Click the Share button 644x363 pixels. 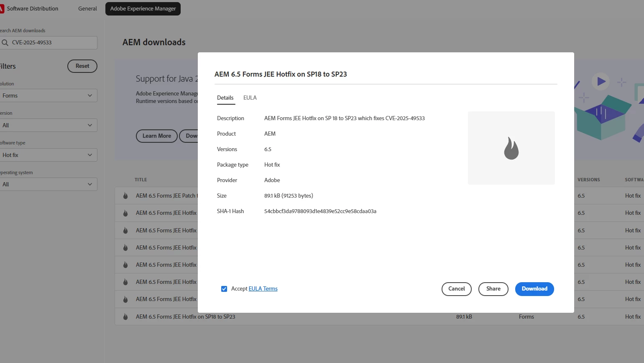coord(493,289)
